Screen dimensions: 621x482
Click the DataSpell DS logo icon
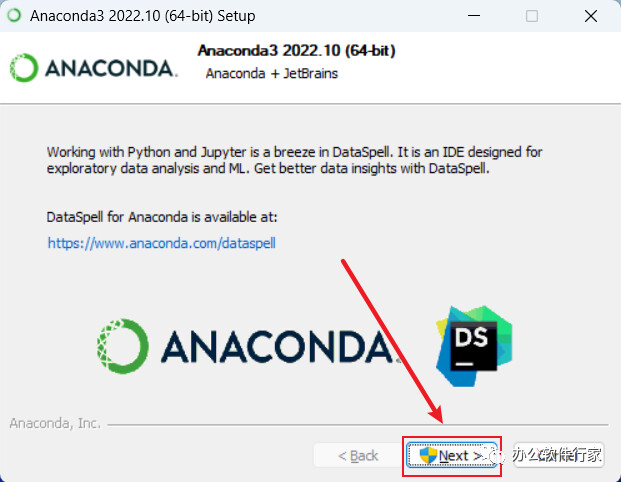click(474, 346)
